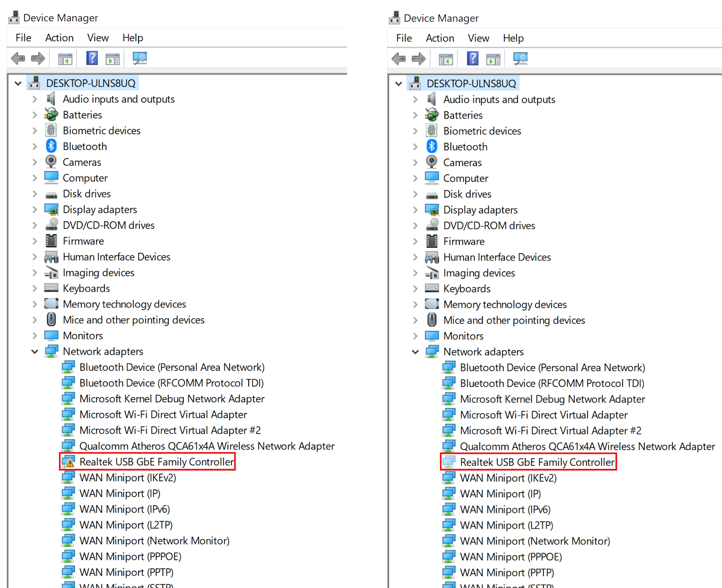Click the Keyboards icon in left window
Viewport: 722px width, 588px height.
[x=51, y=288]
